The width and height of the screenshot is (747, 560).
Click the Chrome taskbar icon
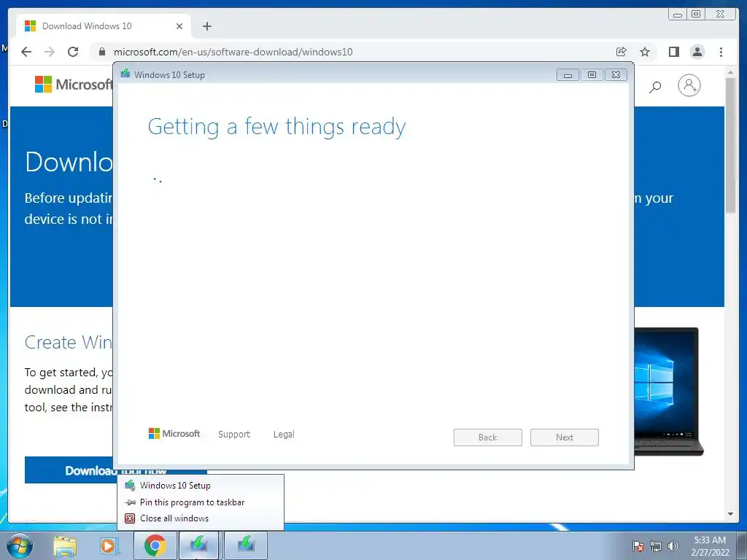(x=155, y=545)
